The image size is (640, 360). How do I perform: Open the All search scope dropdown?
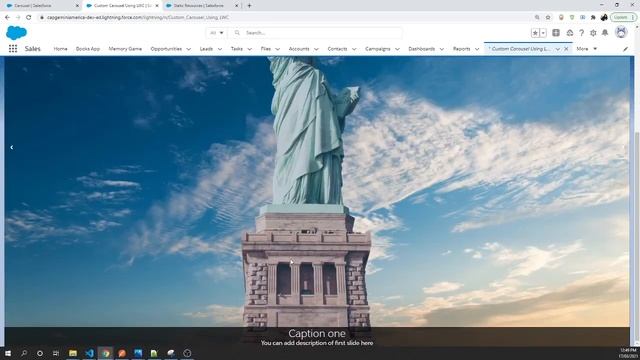pyautogui.click(x=216, y=33)
